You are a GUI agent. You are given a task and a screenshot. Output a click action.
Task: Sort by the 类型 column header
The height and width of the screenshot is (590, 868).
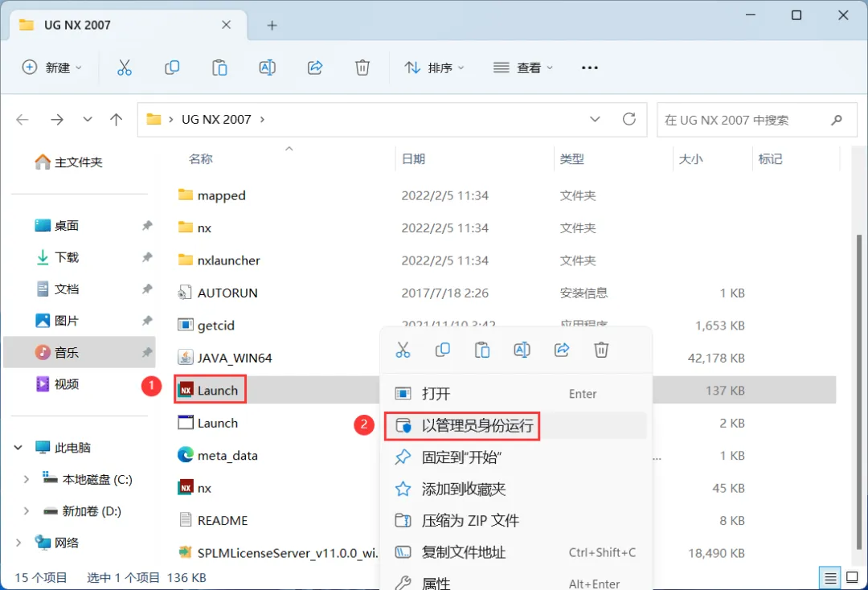(x=572, y=159)
